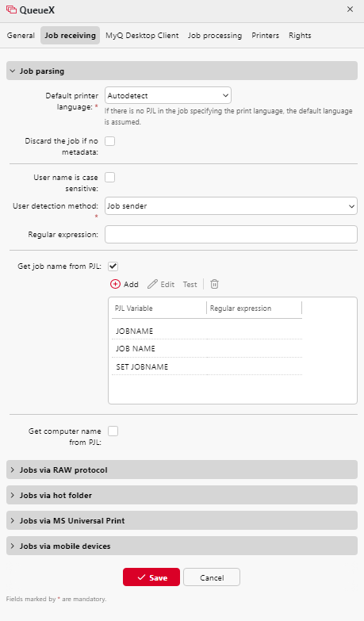
Task: Click the Save button
Action: coord(151,577)
